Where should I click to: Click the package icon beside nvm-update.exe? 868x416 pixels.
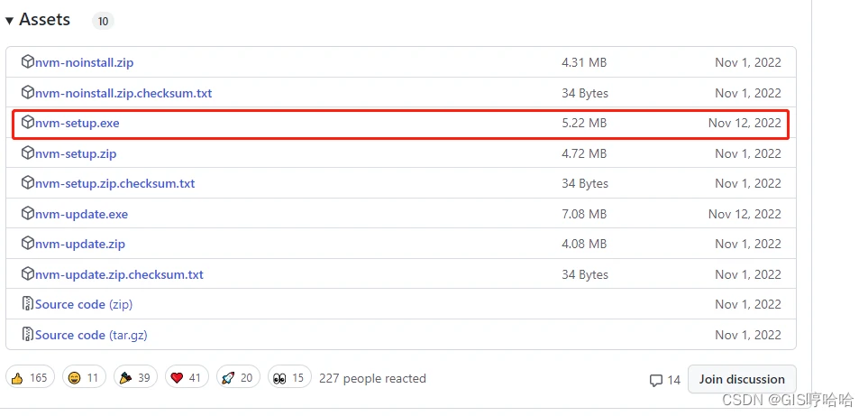pos(28,213)
